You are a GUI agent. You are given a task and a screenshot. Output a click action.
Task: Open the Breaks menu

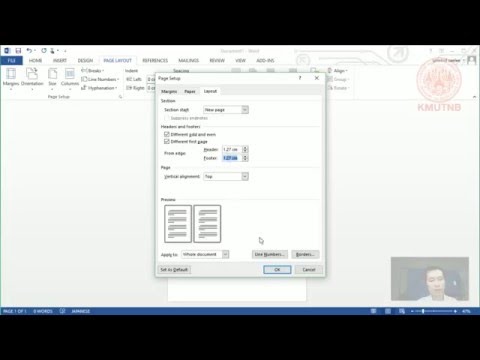[93, 71]
